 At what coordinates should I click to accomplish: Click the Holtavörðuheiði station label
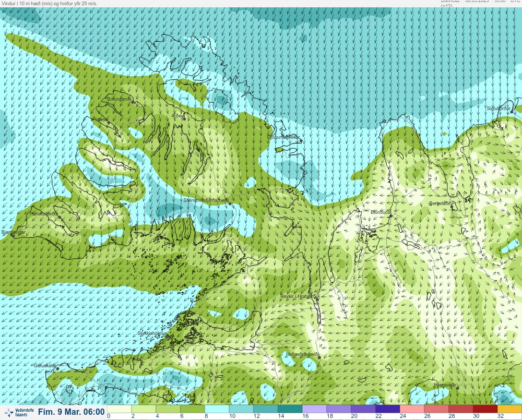303,354
